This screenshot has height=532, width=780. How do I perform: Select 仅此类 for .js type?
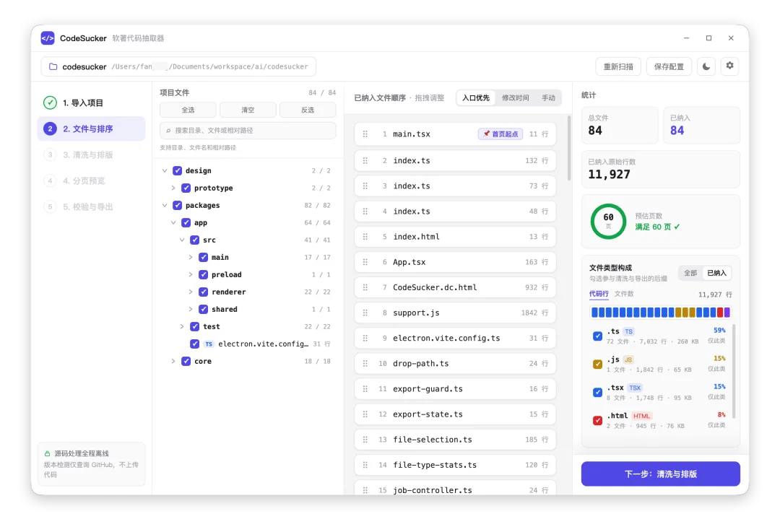[716, 369]
